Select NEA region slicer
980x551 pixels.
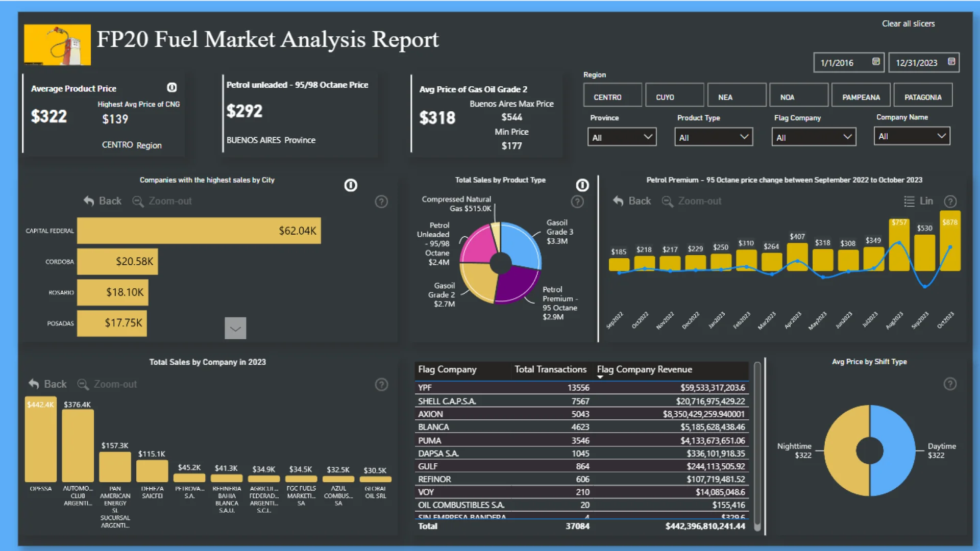[737, 95]
